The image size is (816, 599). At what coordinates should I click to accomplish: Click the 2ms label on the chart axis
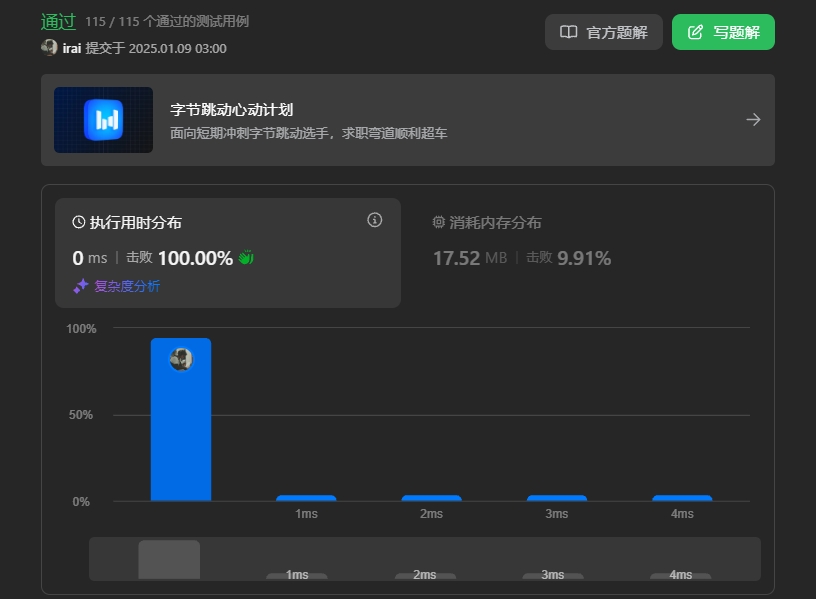431,513
